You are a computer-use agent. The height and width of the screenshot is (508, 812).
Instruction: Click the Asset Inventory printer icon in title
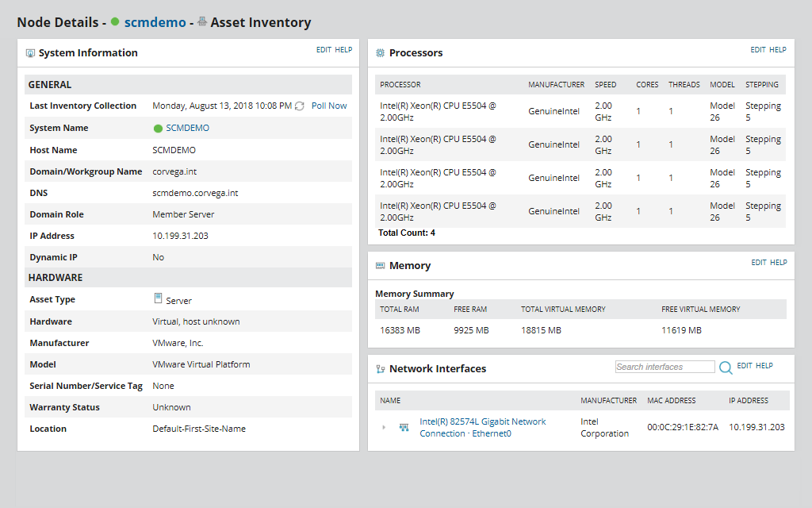coord(202,22)
